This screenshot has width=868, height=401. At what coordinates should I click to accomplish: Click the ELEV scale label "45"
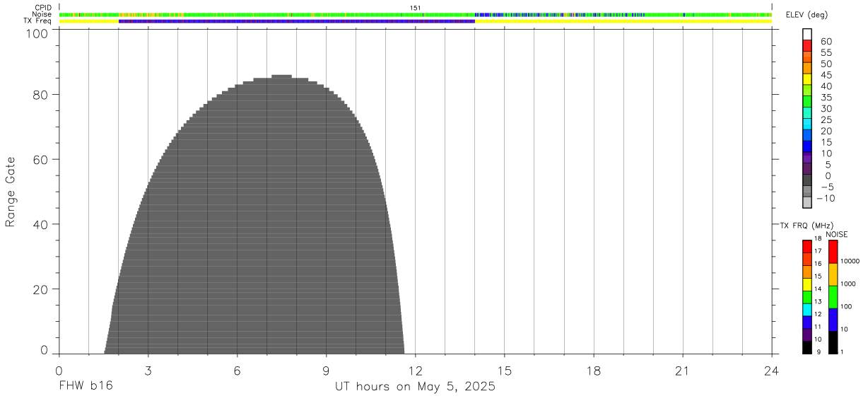[826, 75]
